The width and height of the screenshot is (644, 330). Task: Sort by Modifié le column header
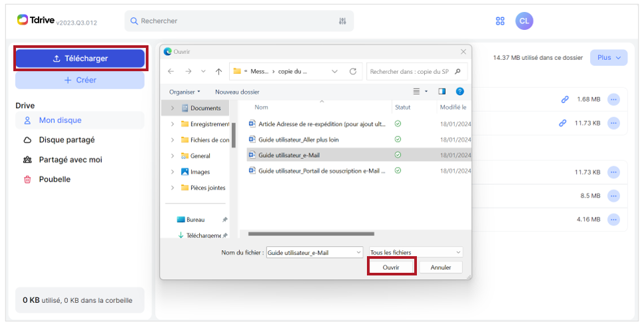tap(453, 107)
